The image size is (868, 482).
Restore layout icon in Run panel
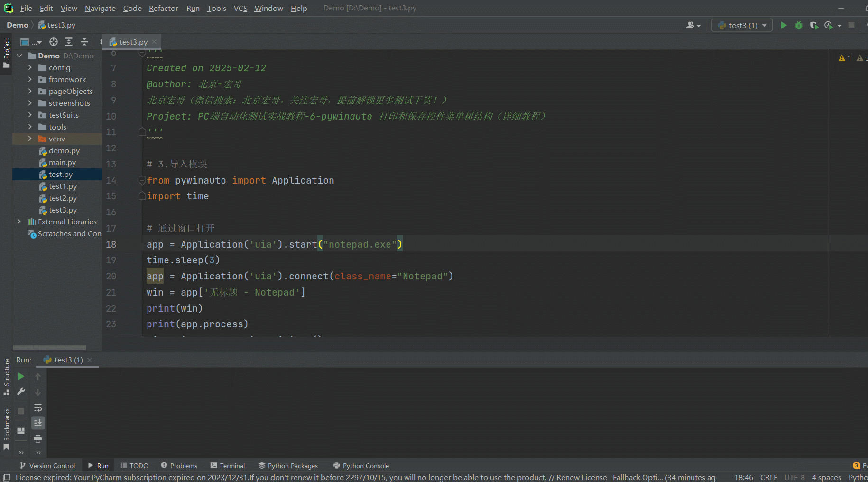21,431
